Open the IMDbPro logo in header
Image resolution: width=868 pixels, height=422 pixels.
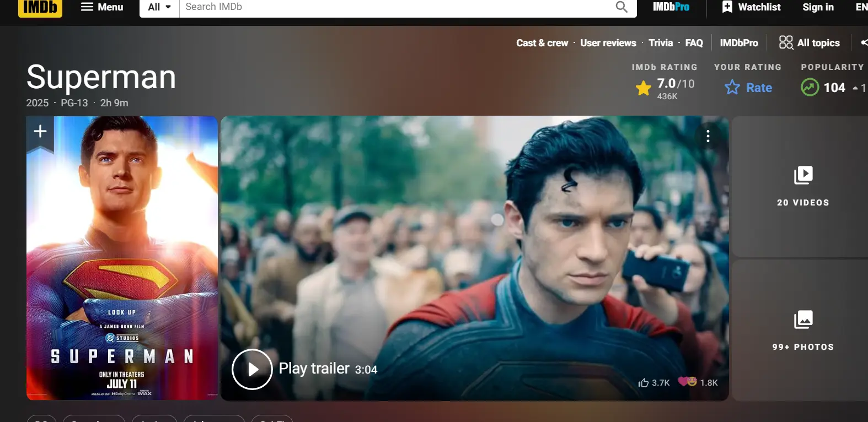[671, 7]
